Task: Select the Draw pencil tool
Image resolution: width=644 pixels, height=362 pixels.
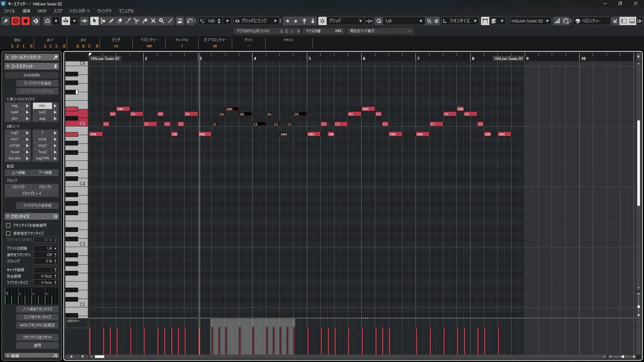Action: pyautogui.click(x=111, y=21)
